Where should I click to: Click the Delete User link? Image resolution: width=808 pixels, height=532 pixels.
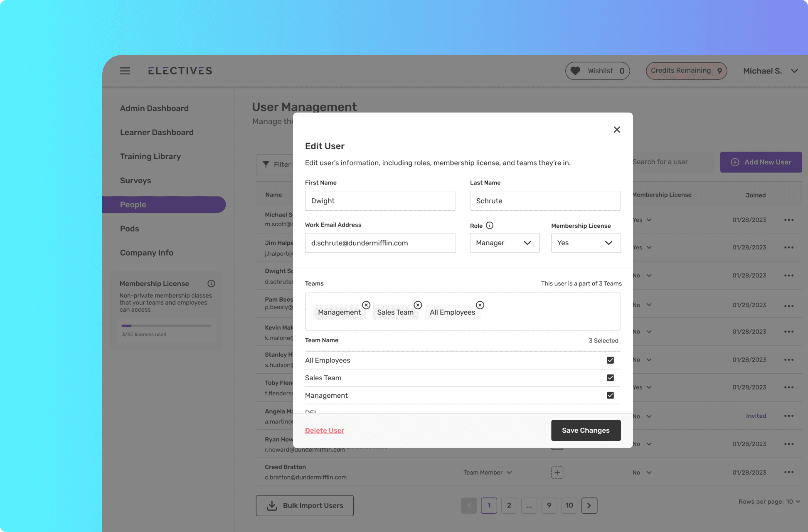(325, 431)
